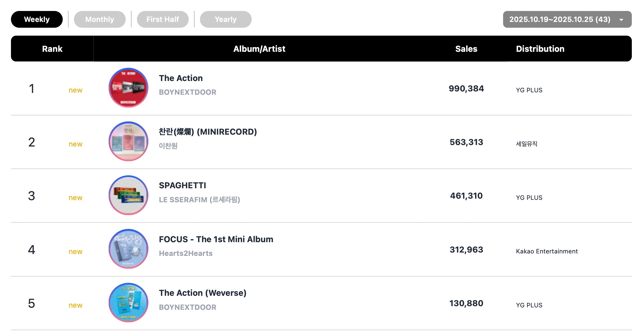644x336 pixels.
Task: Switch to the Weekly chart tab
Action: click(37, 19)
